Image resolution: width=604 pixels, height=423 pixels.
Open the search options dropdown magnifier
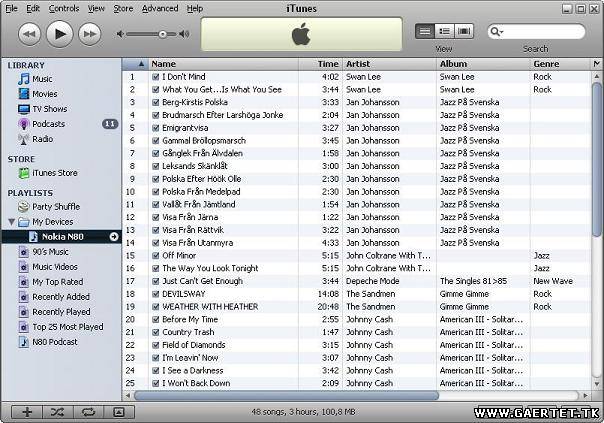click(497, 32)
